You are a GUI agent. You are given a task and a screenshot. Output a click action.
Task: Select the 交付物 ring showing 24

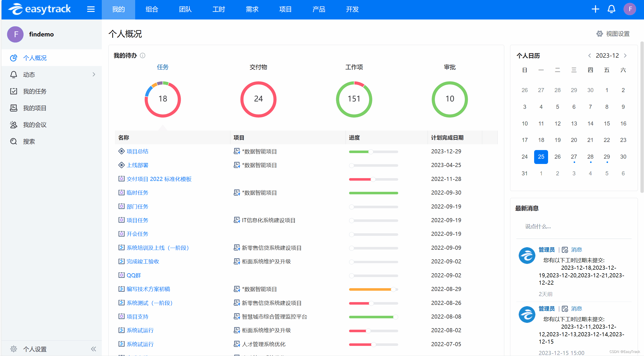coord(258,99)
